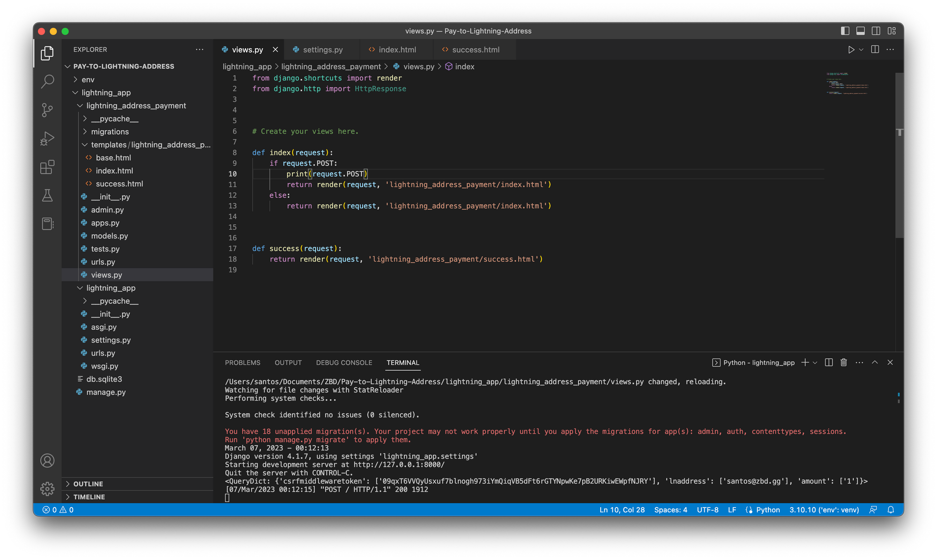Open run options dropdown arrow
The height and width of the screenshot is (560, 937).
click(861, 50)
